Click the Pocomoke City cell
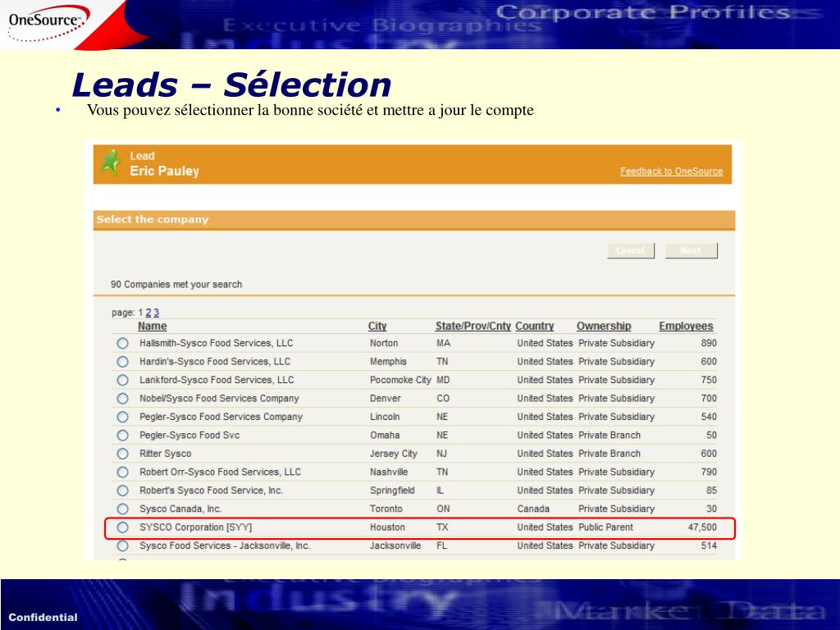Screen dimensions: 840x630 click(400, 380)
